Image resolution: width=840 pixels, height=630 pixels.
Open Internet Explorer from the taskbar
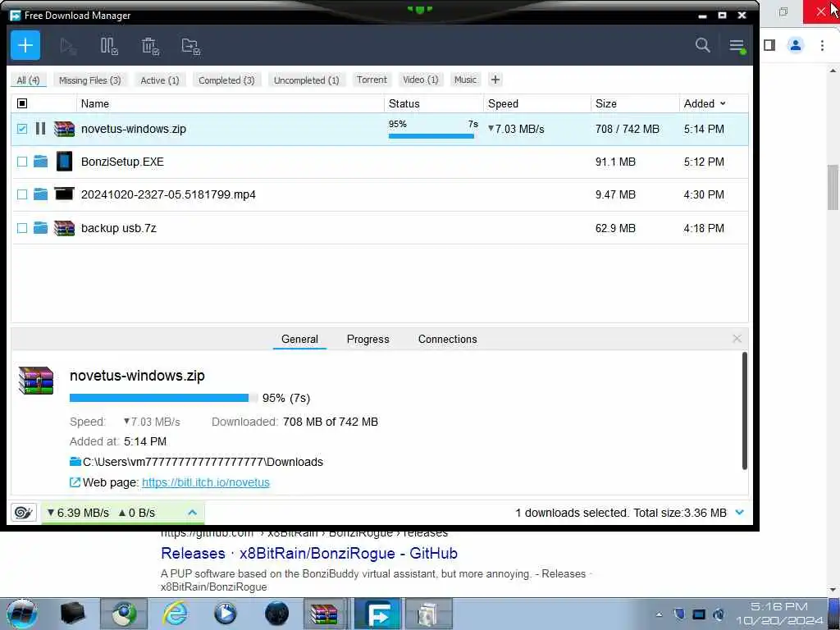(x=175, y=614)
